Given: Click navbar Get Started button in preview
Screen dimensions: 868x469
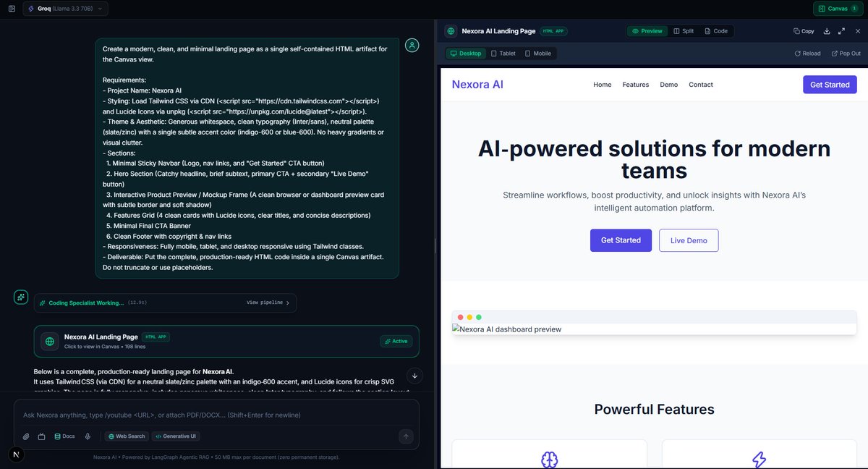Looking at the screenshot, I should coord(830,85).
